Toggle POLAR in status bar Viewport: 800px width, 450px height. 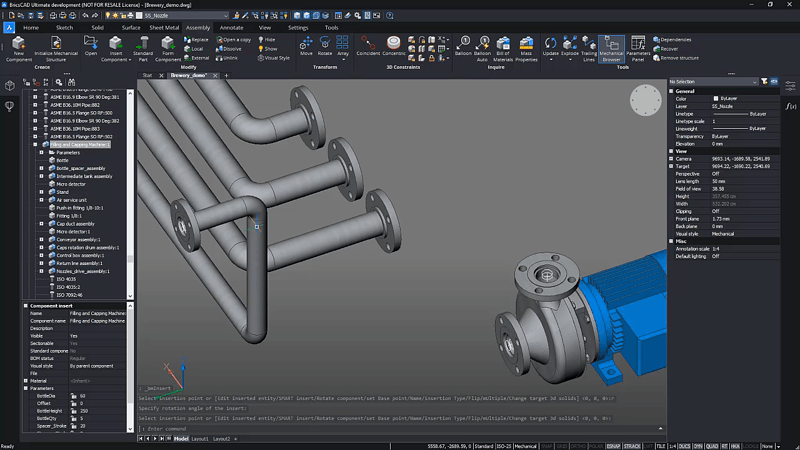595,446
